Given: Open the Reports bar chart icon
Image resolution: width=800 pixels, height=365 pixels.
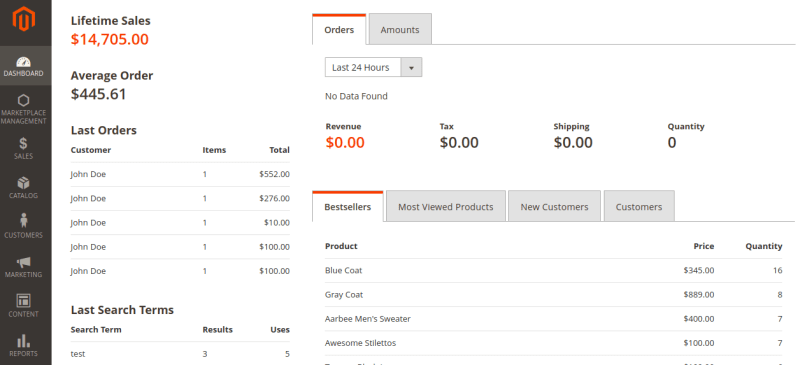Looking at the screenshot, I should [x=23, y=340].
